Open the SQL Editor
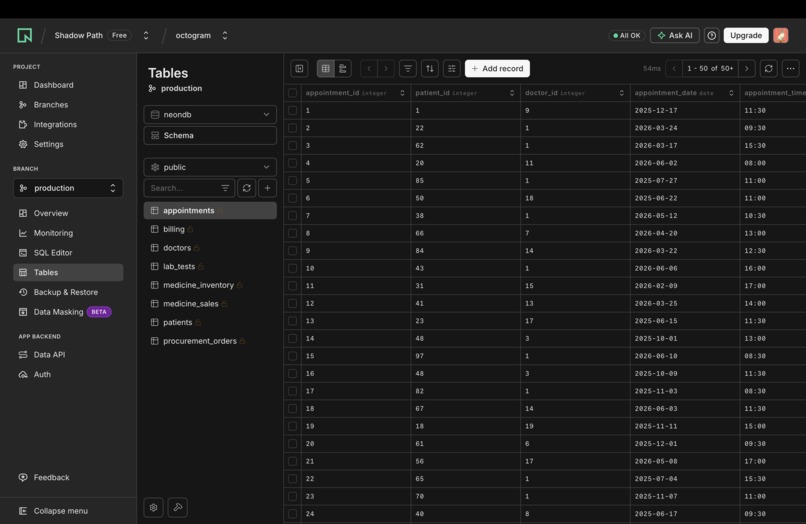This screenshot has height=524, width=806. [x=68, y=252]
